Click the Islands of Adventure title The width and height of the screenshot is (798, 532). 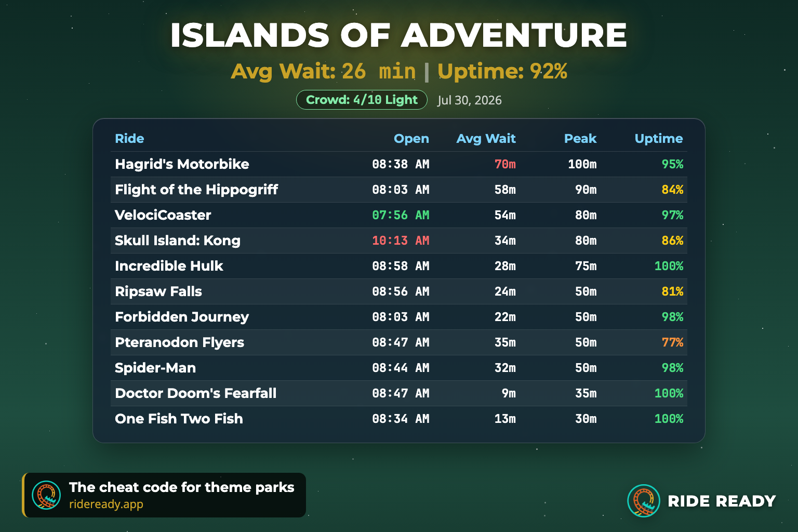point(398,35)
